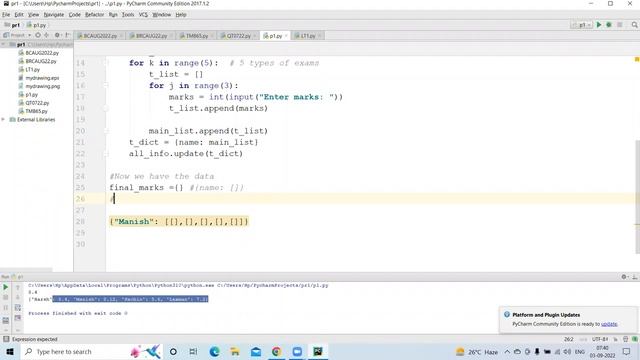Select mydrawing.eps in project tree

coord(42,78)
